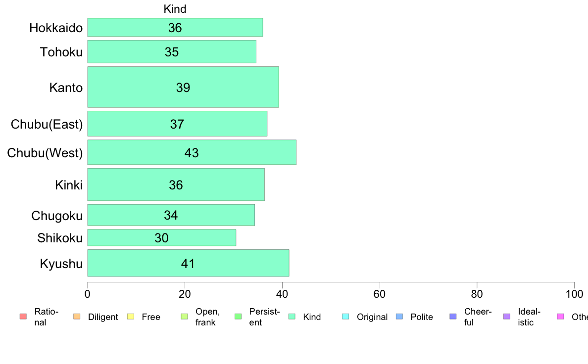This screenshot has width=588, height=364.
Task: Click the Kanto bar showing 39
Action: click(183, 87)
